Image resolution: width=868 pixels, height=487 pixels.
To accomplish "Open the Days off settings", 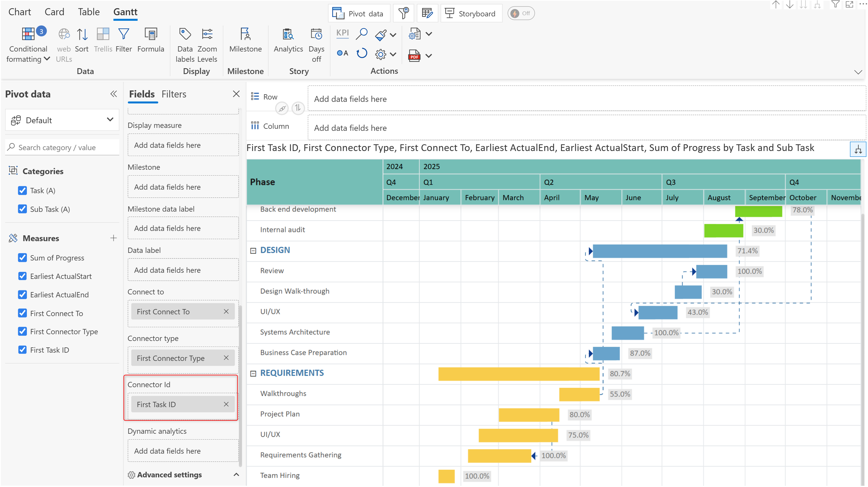I will click(316, 35).
